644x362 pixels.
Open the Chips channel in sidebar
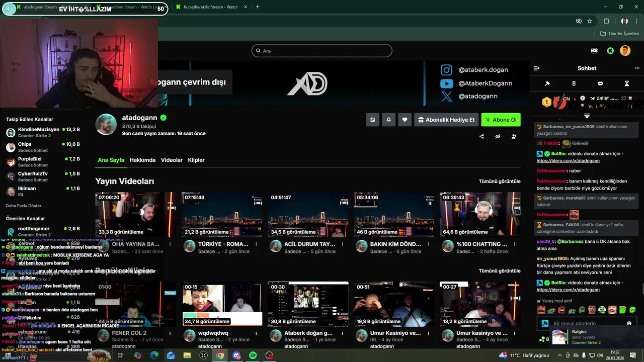[x=43, y=147]
